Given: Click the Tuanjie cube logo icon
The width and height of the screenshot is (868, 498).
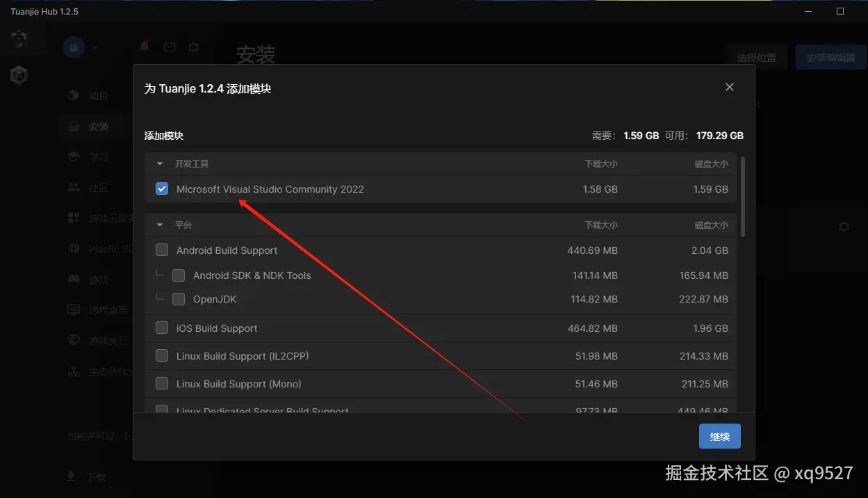Looking at the screenshot, I should click(19, 39).
